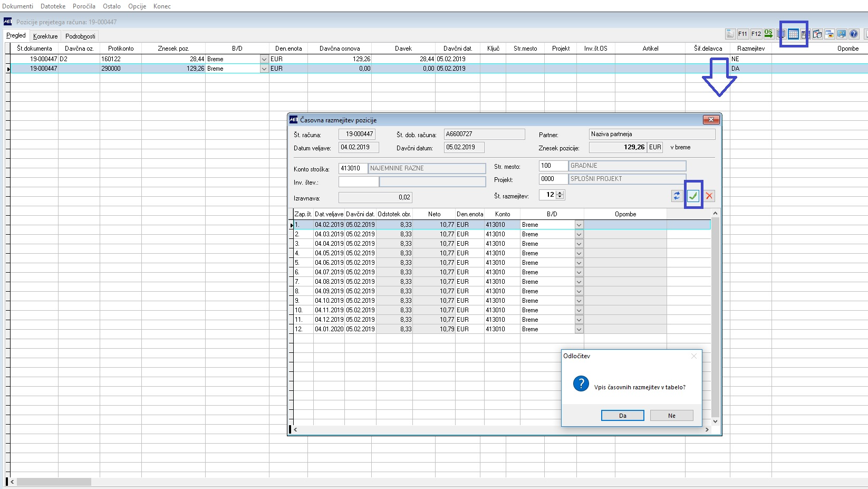Click the blue refresh arrows icon
Image resolution: width=868 pixels, height=489 pixels.
point(677,196)
